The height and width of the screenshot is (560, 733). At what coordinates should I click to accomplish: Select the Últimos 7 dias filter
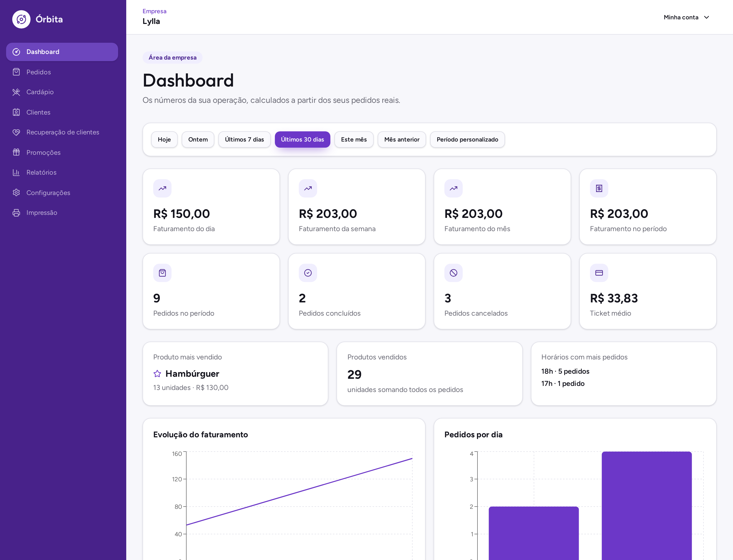[x=244, y=139]
